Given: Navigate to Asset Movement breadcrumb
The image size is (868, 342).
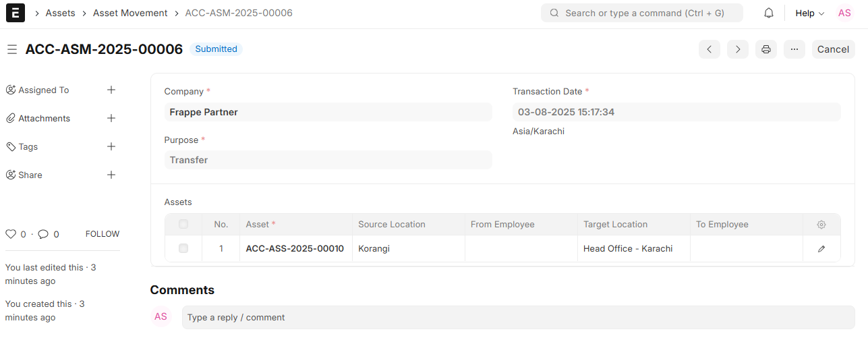Looking at the screenshot, I should tap(130, 13).
